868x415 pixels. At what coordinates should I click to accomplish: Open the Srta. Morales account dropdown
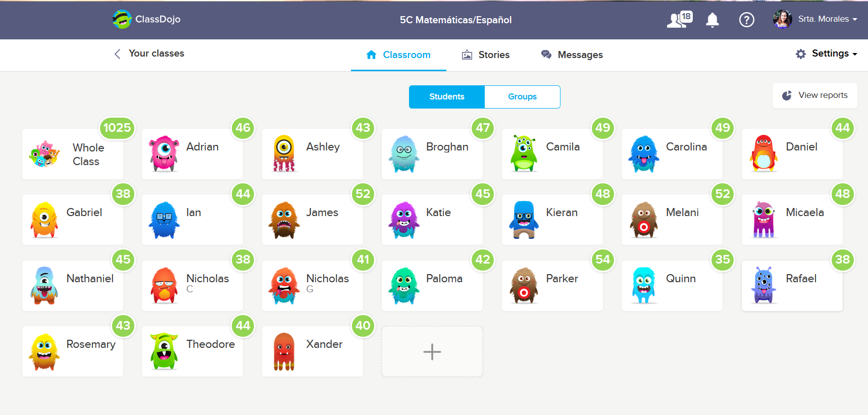(x=828, y=19)
